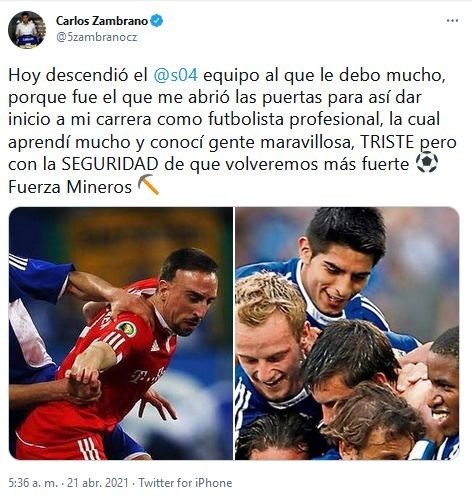Screen dimensions: 472x503
Task: Open Carlos Zambrano's profile avatar
Action: [27, 30]
